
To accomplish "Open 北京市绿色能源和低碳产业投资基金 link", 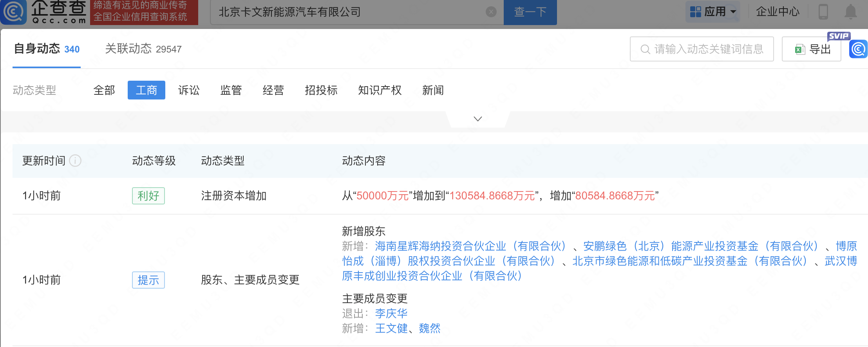I will pos(690,261).
